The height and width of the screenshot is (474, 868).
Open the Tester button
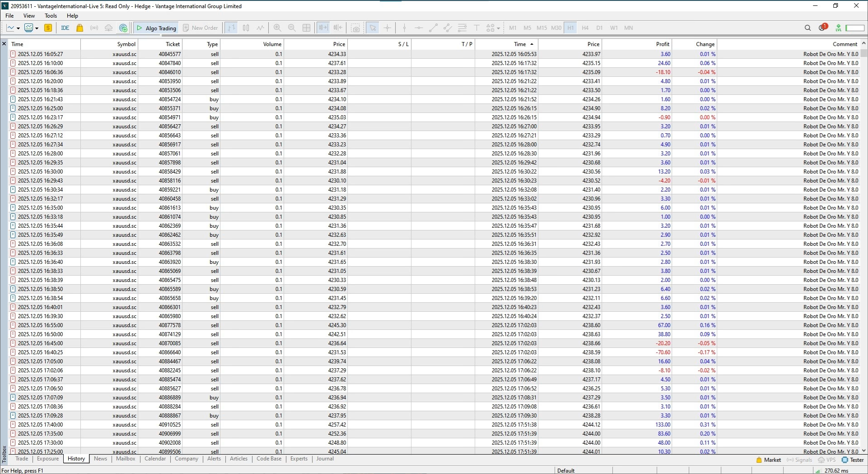pyautogui.click(x=853, y=460)
